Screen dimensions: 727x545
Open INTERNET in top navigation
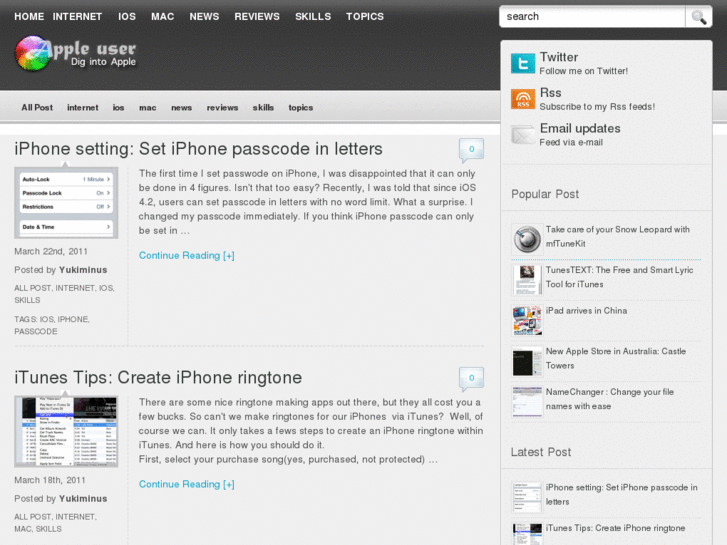click(77, 17)
